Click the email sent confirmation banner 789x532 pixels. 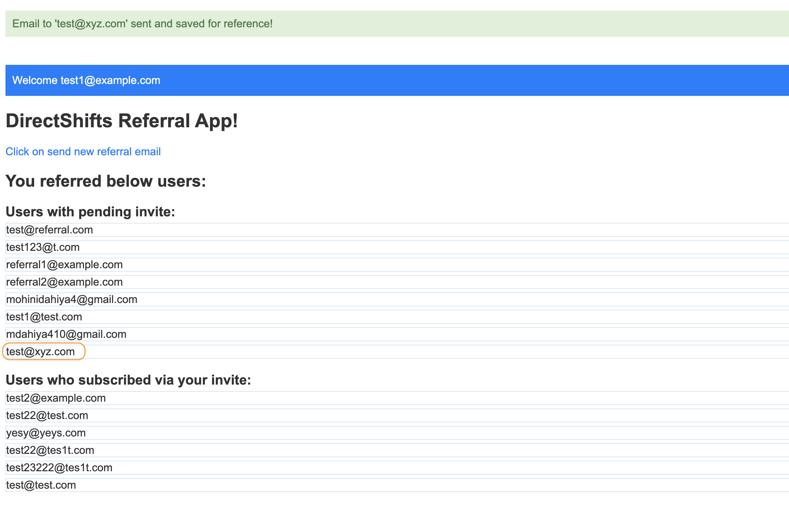142,24
